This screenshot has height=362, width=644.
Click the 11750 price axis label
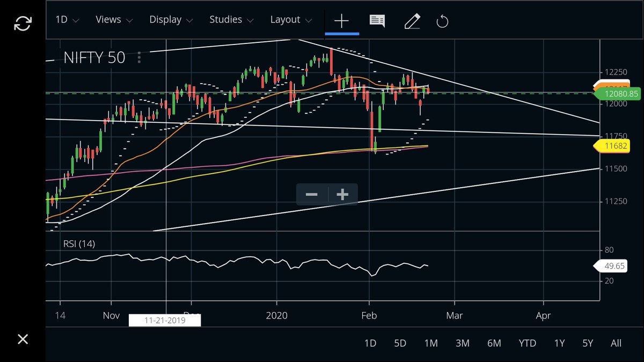616,136
